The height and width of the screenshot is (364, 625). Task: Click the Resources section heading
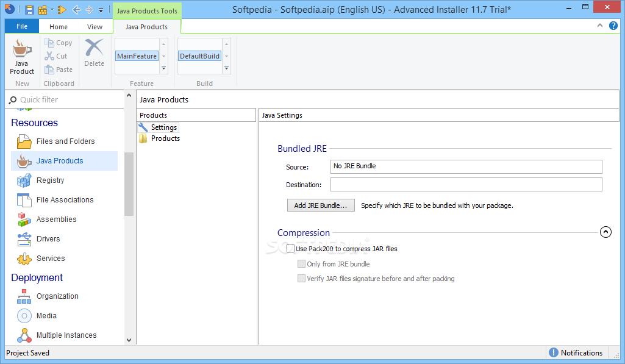pyautogui.click(x=34, y=123)
